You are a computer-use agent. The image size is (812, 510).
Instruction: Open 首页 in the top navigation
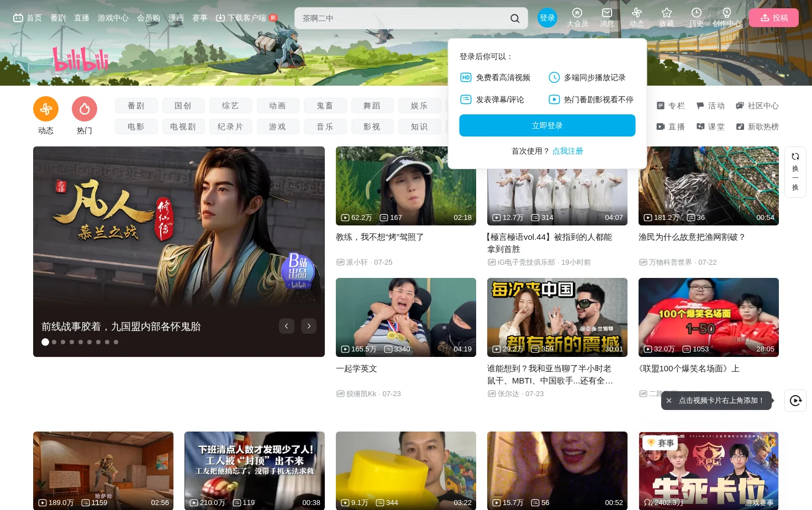coord(28,18)
